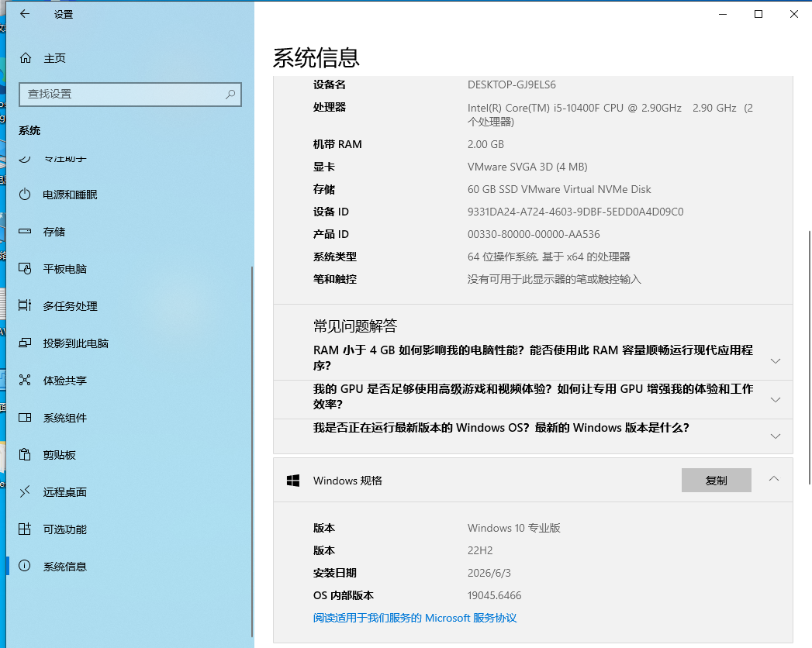812x648 pixels.
Task: Open 平板电脑 tablet icon
Action: [x=25, y=269]
